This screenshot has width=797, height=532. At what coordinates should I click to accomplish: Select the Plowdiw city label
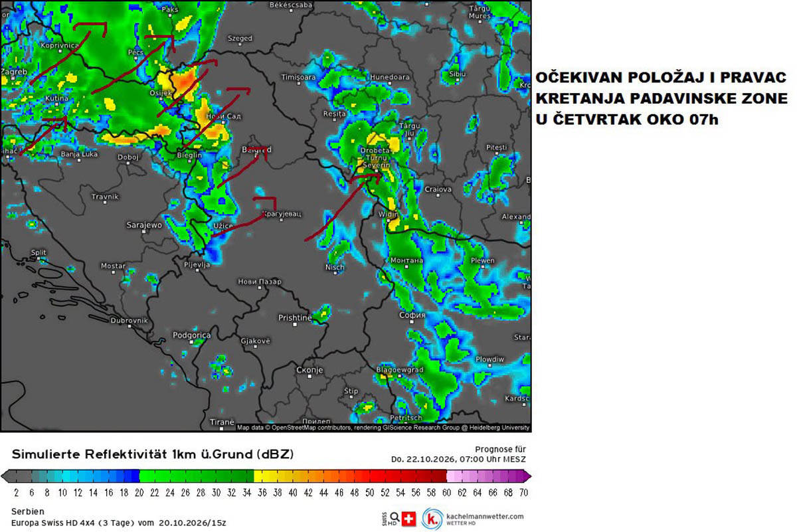pyautogui.click(x=490, y=359)
